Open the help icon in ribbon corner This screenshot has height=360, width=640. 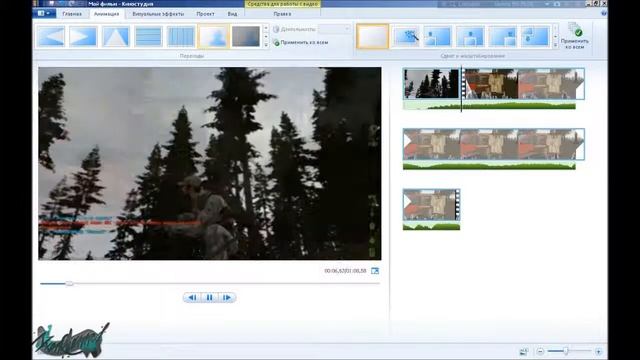tap(604, 13)
